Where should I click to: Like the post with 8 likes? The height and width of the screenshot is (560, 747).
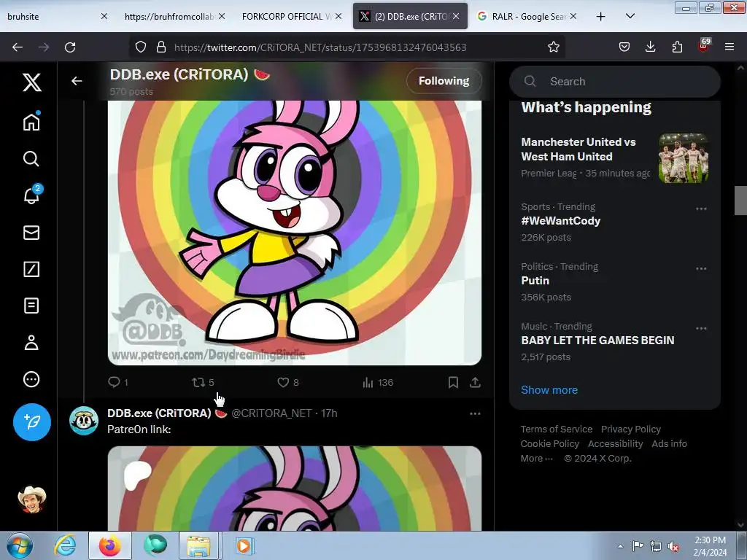coord(288,382)
